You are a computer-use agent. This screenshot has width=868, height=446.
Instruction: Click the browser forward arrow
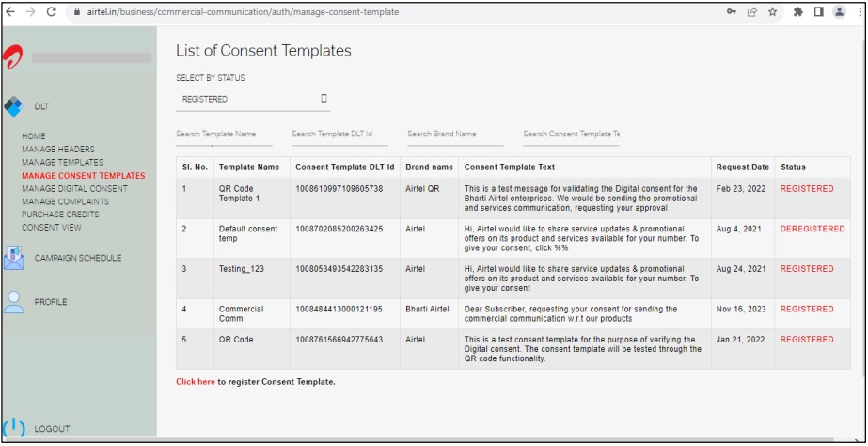pos(30,12)
